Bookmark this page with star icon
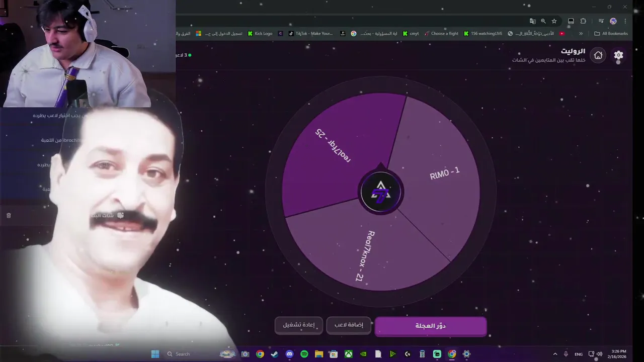Viewport: 644px width, 362px height. pyautogui.click(x=554, y=21)
